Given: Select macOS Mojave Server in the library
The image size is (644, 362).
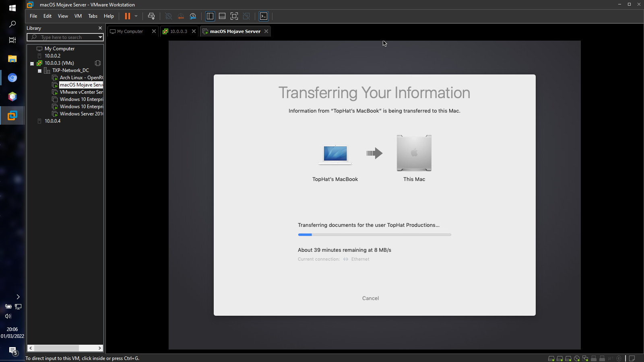Looking at the screenshot, I should click(x=81, y=85).
